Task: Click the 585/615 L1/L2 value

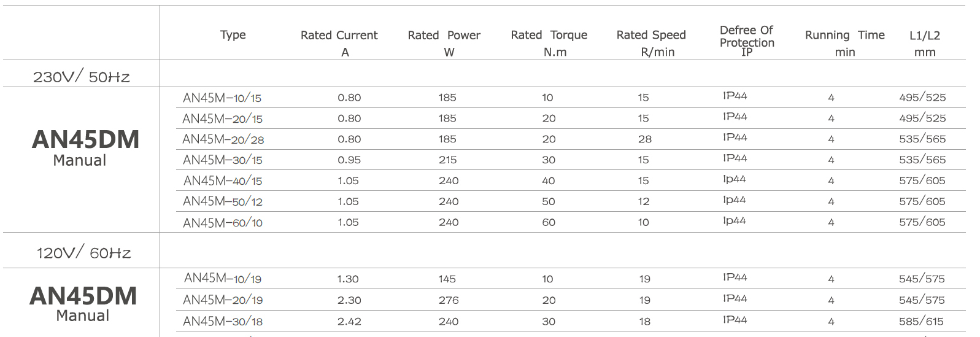Action: (x=922, y=321)
